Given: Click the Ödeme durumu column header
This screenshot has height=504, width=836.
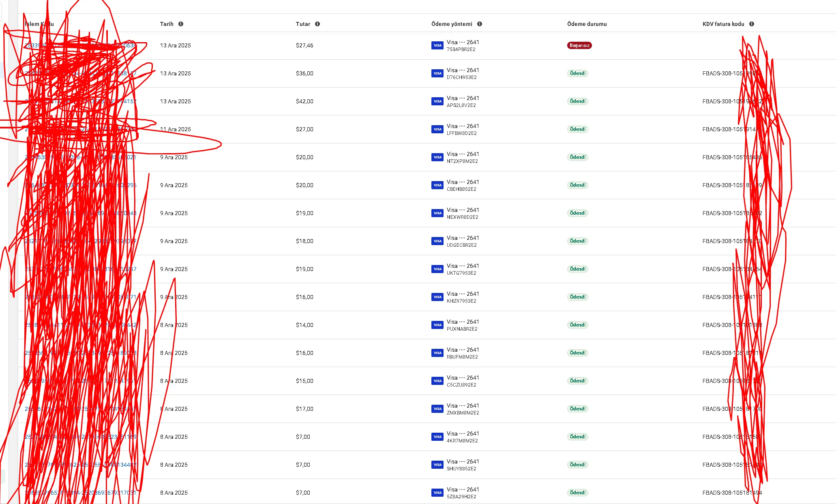Looking at the screenshot, I should coord(587,24).
